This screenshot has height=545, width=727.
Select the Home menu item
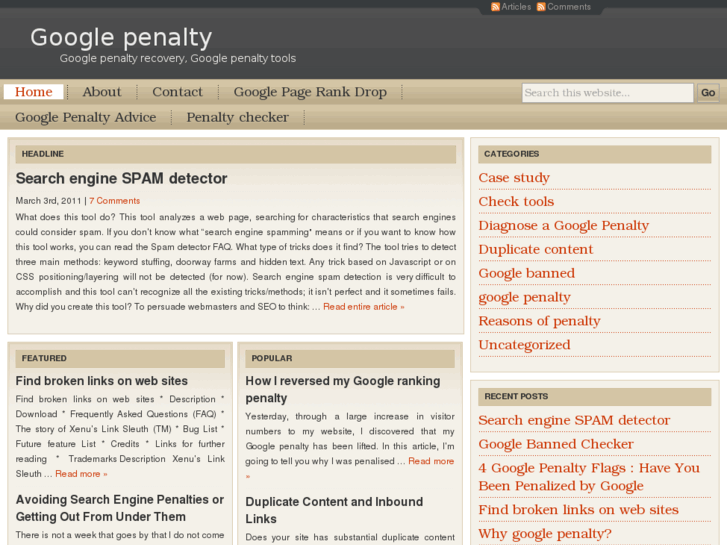pyautogui.click(x=33, y=92)
